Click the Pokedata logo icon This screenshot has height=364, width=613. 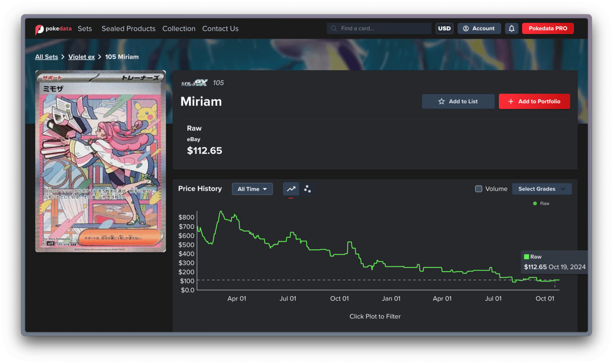(39, 29)
